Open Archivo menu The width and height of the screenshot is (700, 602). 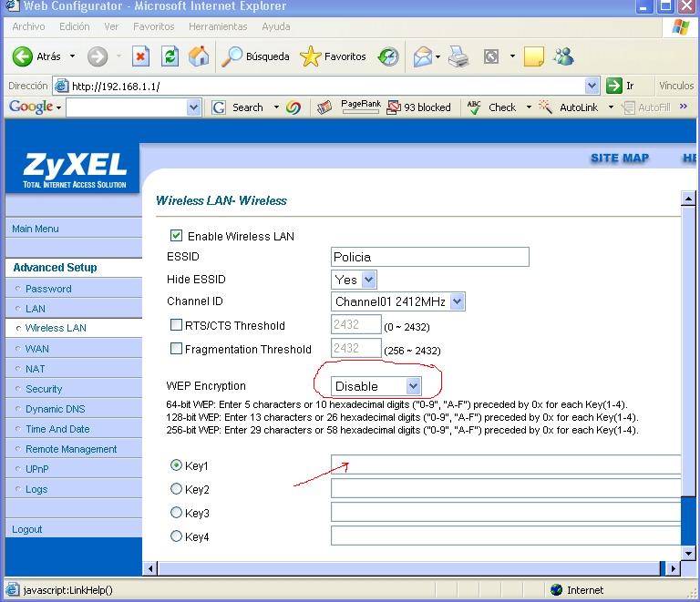coord(28,26)
